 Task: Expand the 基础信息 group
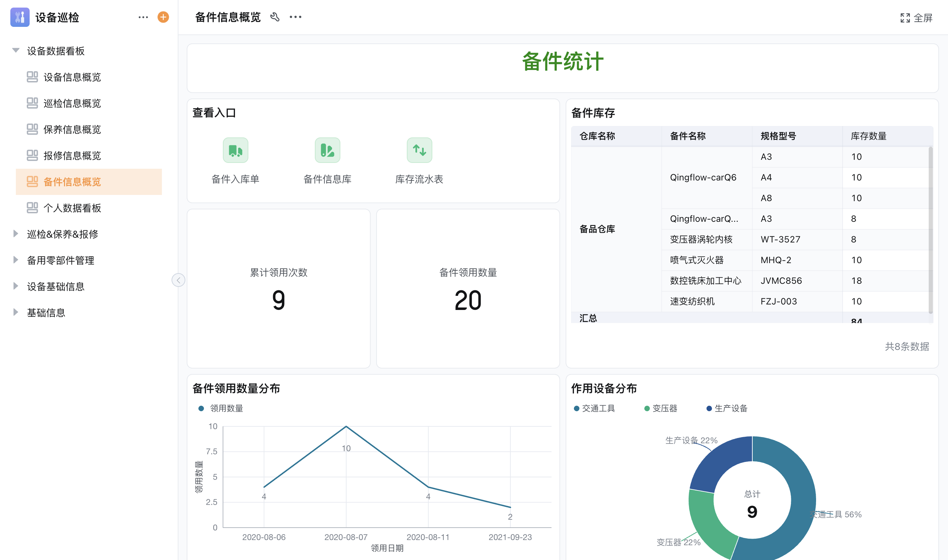pos(16,312)
